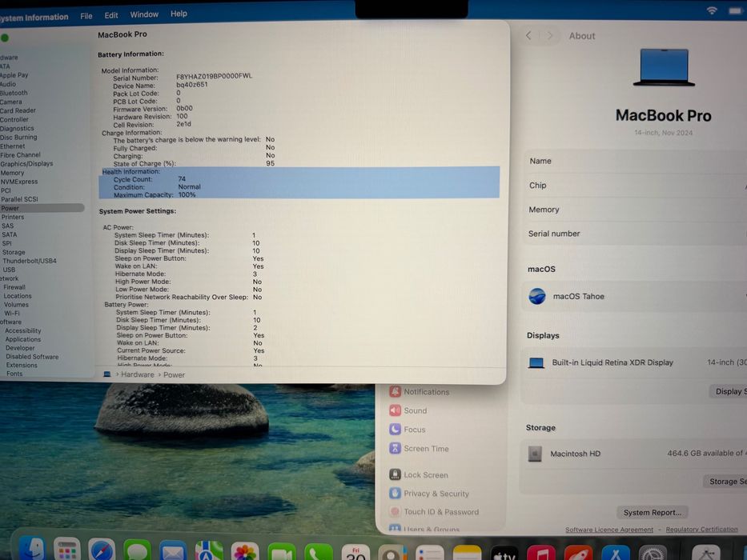Open the Software Licence Agreement link
This screenshot has width=747, height=560.
[608, 530]
